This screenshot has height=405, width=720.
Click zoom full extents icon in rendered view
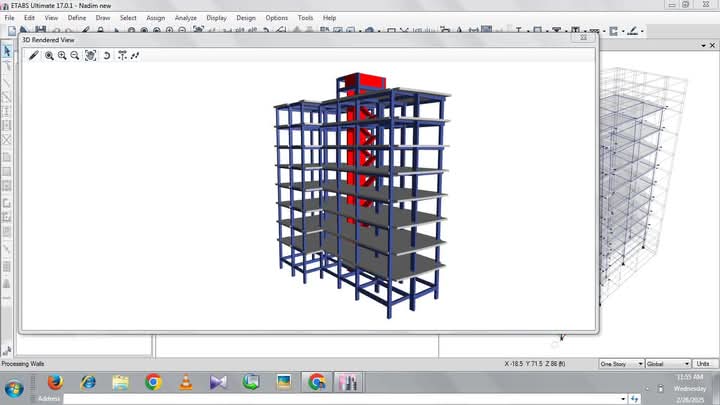coord(90,55)
